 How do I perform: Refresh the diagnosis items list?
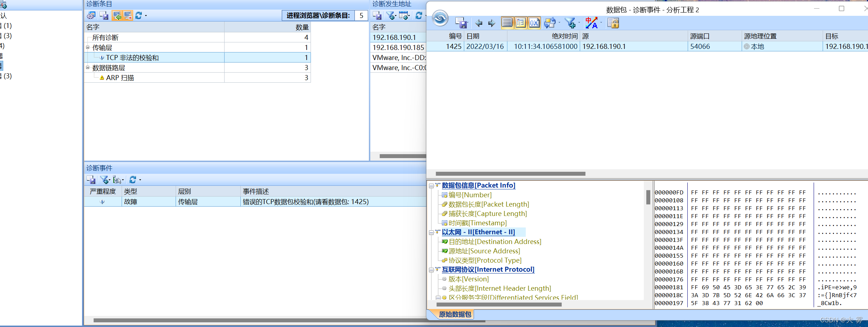139,15
